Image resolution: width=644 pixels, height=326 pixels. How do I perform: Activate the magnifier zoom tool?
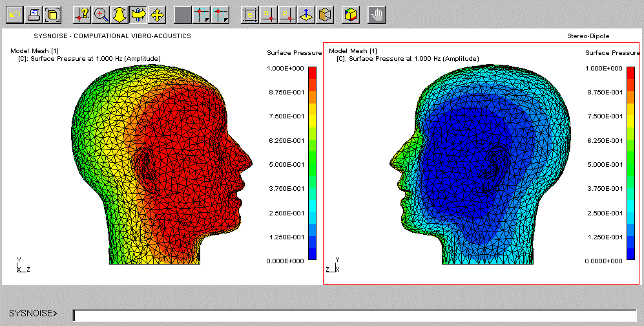(101, 14)
